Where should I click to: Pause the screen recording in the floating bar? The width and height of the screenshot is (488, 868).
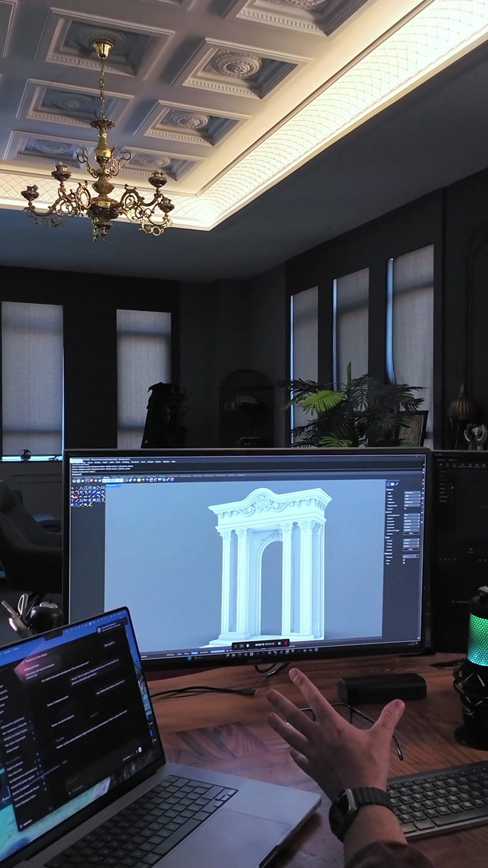[235, 646]
